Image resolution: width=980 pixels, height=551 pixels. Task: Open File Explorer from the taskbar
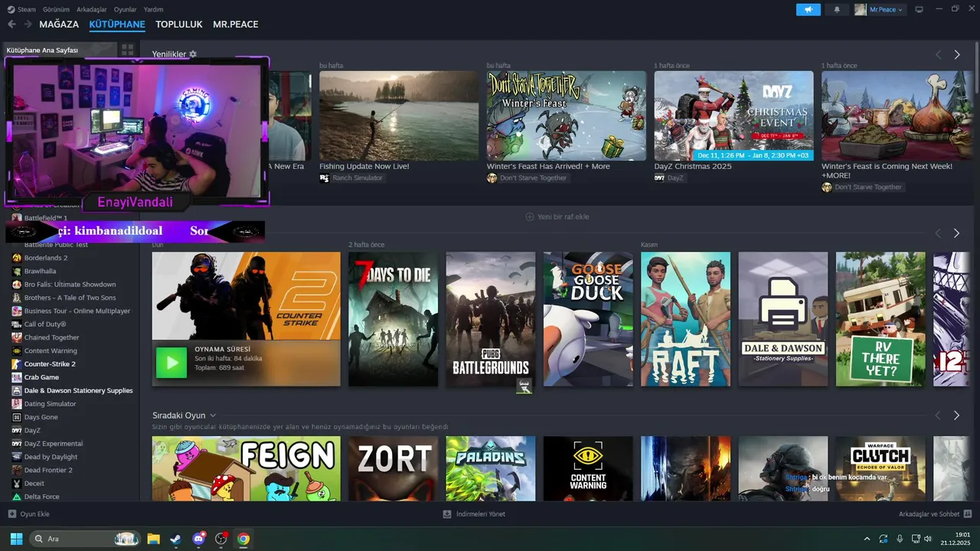pos(153,539)
